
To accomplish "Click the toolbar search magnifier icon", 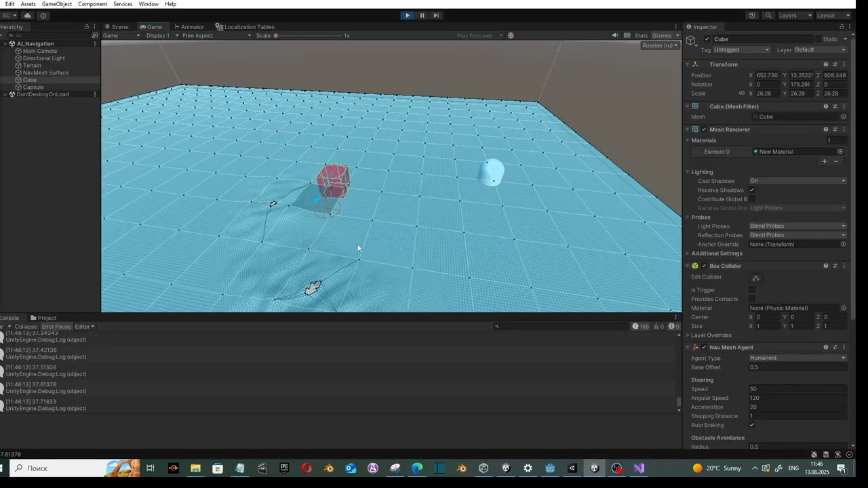I will pos(768,15).
